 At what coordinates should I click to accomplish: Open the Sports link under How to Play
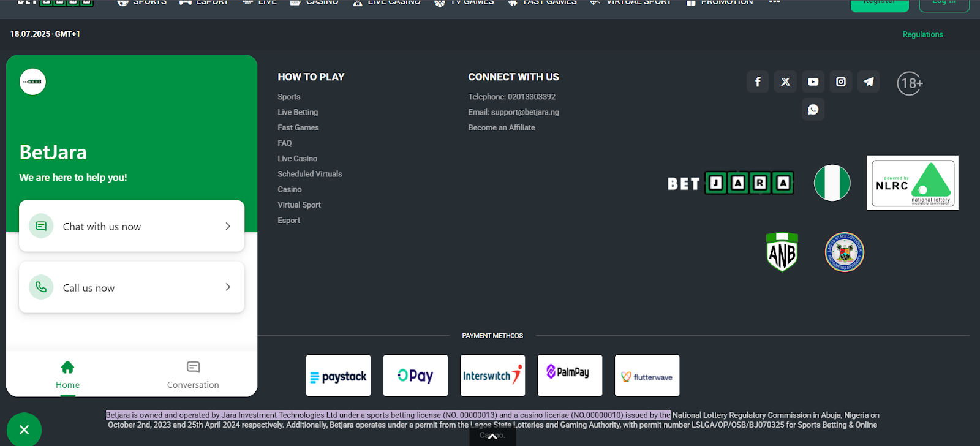[289, 97]
